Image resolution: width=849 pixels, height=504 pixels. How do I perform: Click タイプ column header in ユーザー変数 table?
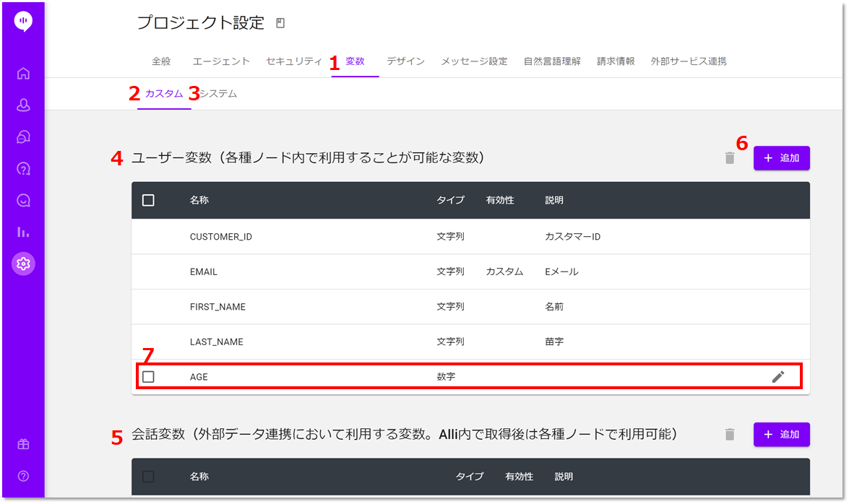(x=450, y=200)
